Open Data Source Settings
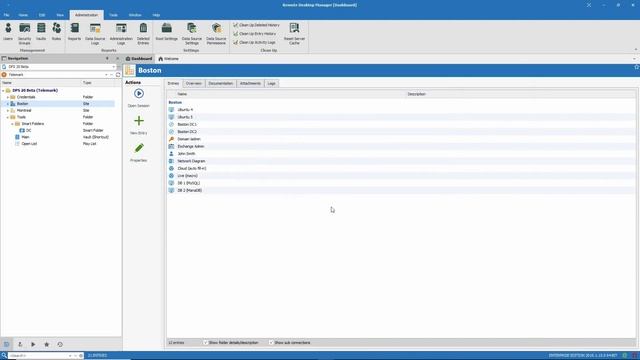640x360 pixels. pyautogui.click(x=191, y=33)
